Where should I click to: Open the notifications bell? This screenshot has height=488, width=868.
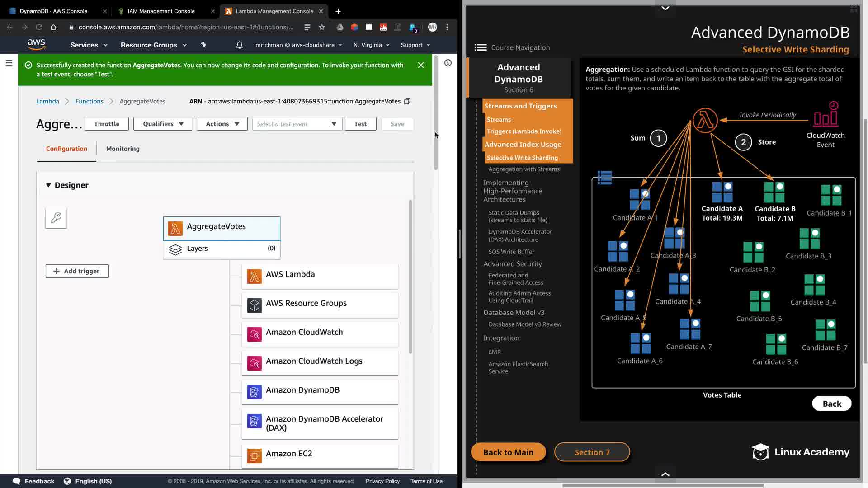click(240, 45)
